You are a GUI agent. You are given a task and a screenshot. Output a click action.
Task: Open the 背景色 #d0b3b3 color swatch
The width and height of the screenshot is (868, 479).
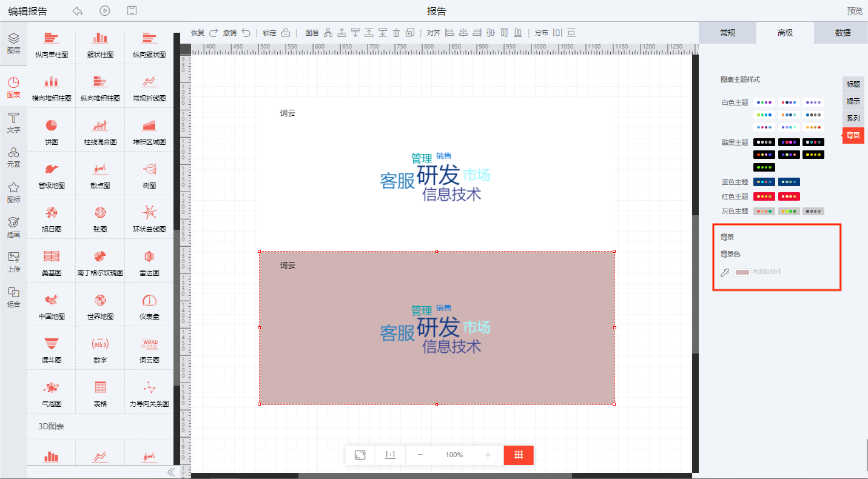[742, 272]
